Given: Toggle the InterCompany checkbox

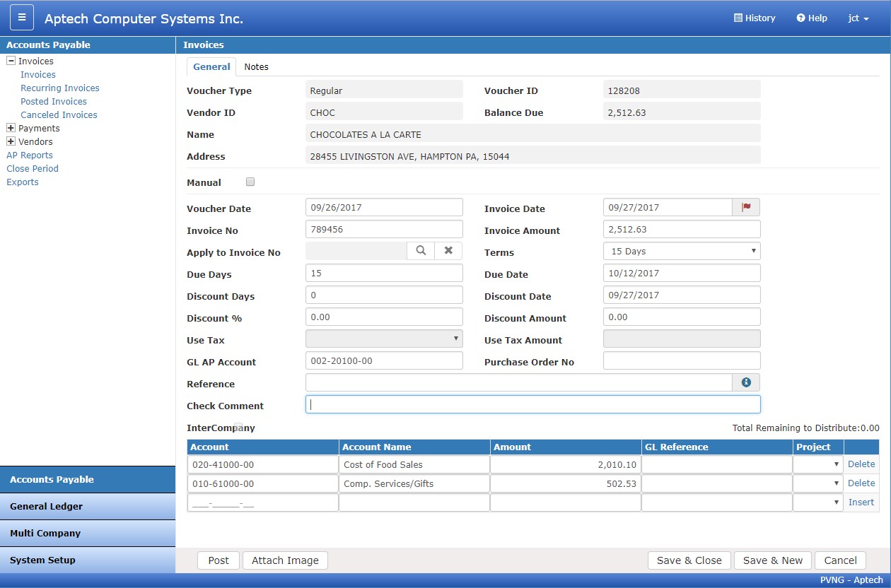Looking at the screenshot, I should [x=238, y=427].
